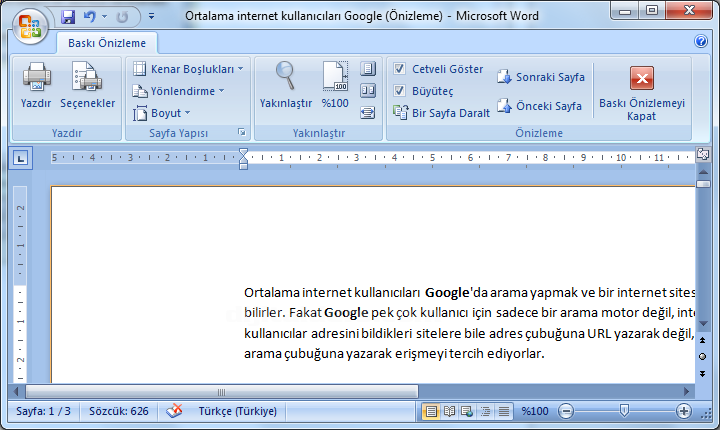Click the Yakınlaştır magnifier button
This screenshot has width=720, height=430.
(286, 85)
